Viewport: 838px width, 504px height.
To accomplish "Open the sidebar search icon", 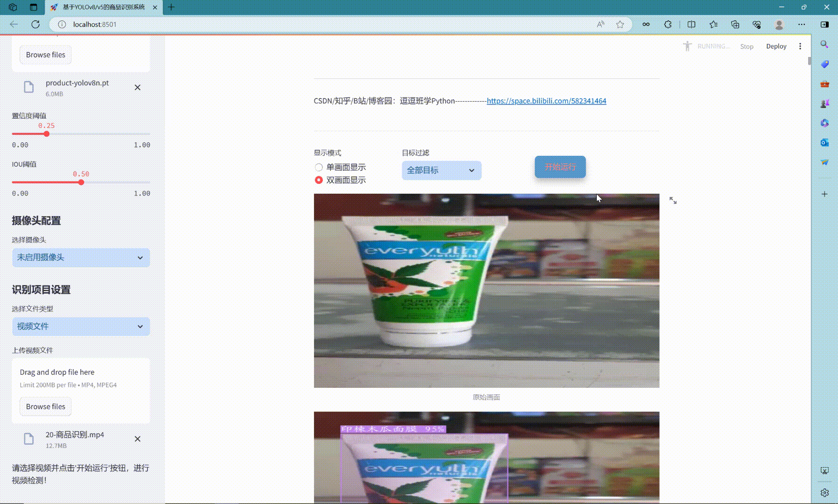I will tap(824, 44).
